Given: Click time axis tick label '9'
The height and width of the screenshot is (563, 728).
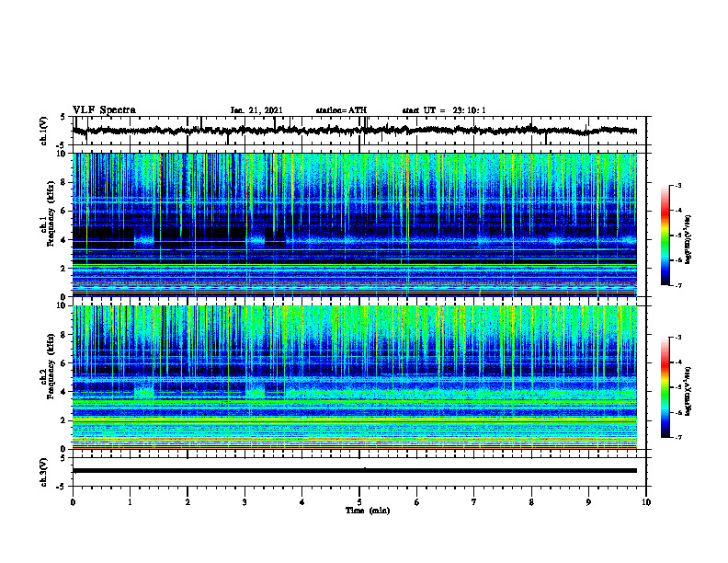Looking at the screenshot, I should pyautogui.click(x=588, y=502).
